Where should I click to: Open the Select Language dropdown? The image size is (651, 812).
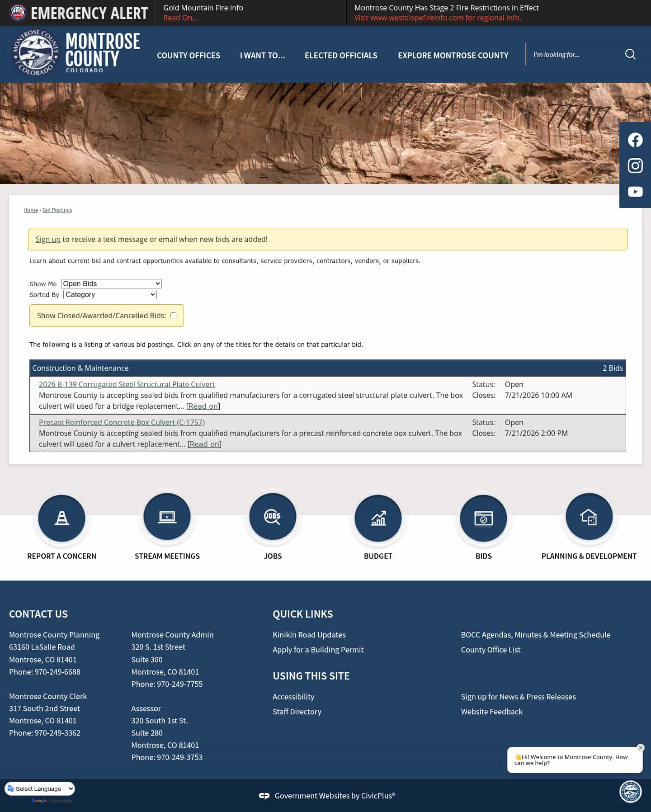pyautogui.click(x=40, y=788)
